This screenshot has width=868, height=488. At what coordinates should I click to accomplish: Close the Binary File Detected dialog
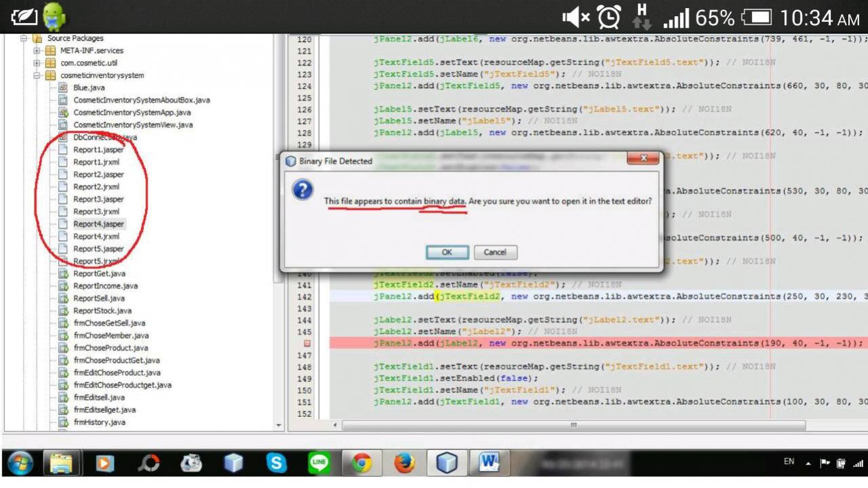(x=643, y=159)
